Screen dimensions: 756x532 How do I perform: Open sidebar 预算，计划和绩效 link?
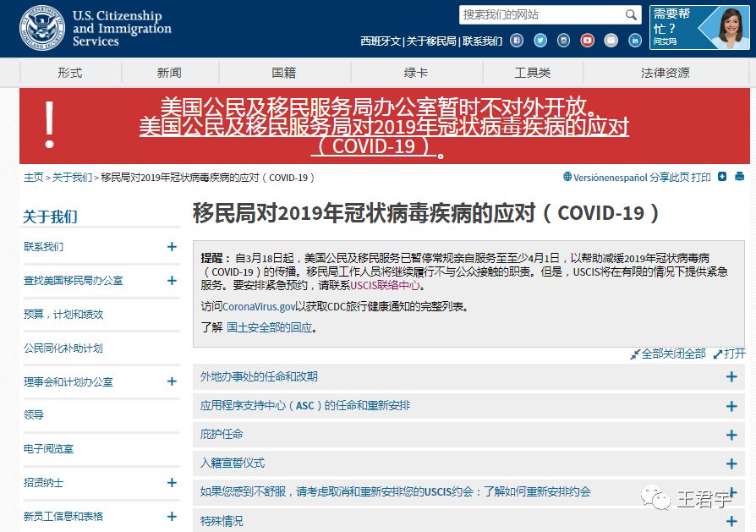63,315
